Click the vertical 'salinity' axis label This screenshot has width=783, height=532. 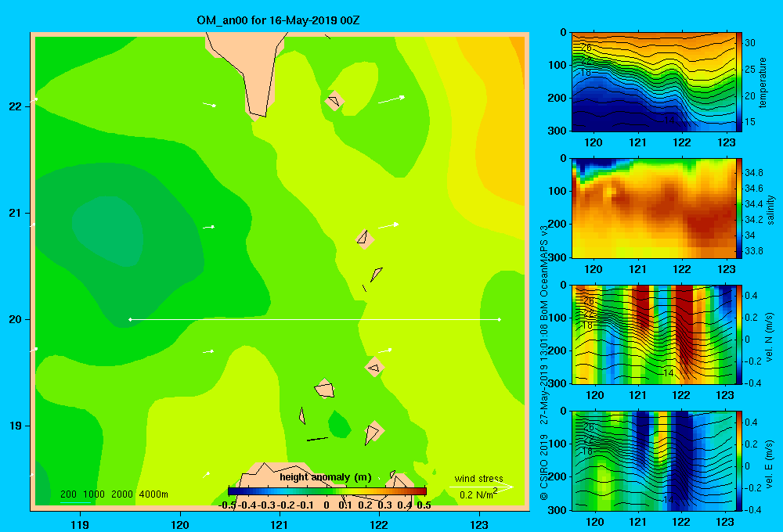point(770,210)
